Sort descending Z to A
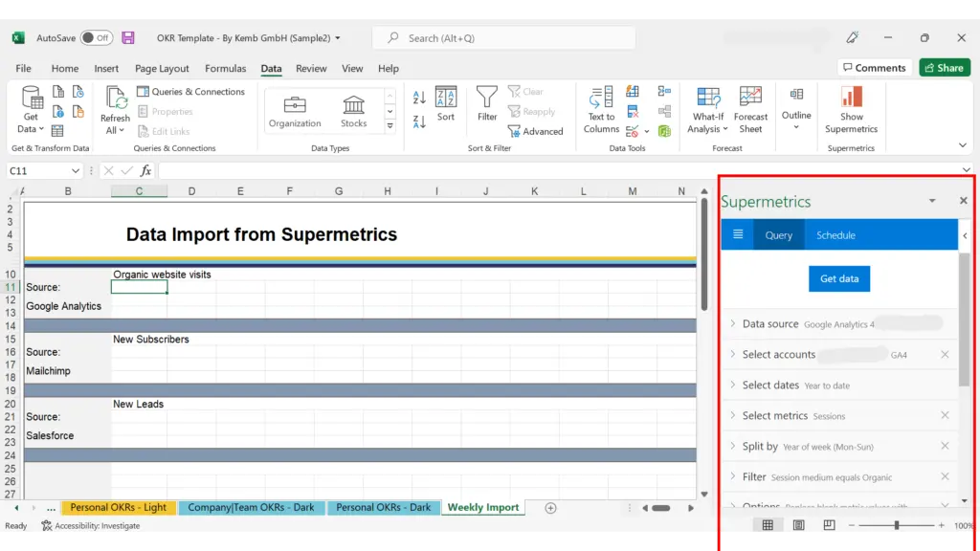Image resolution: width=980 pixels, height=551 pixels. tap(419, 121)
